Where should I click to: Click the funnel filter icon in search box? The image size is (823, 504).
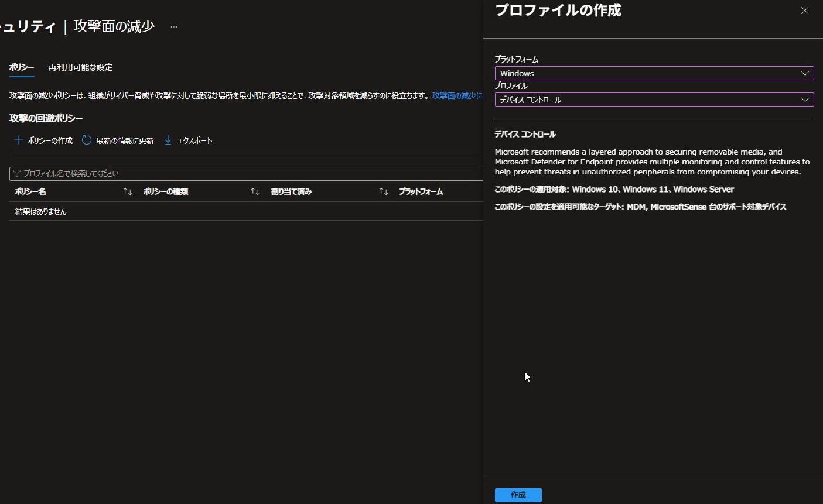click(17, 174)
